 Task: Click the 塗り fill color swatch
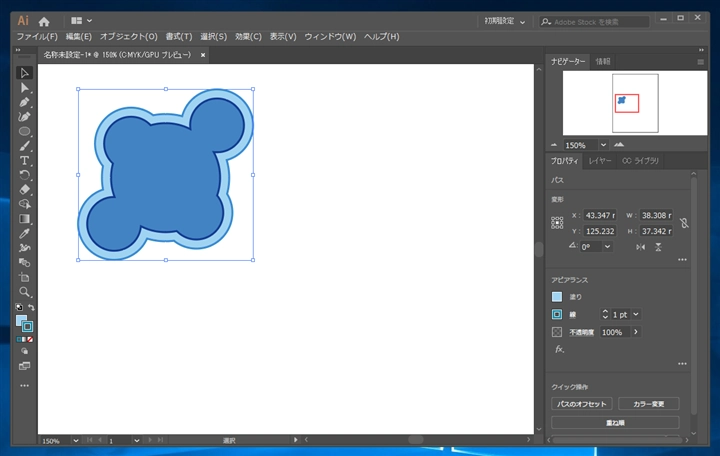point(557,297)
